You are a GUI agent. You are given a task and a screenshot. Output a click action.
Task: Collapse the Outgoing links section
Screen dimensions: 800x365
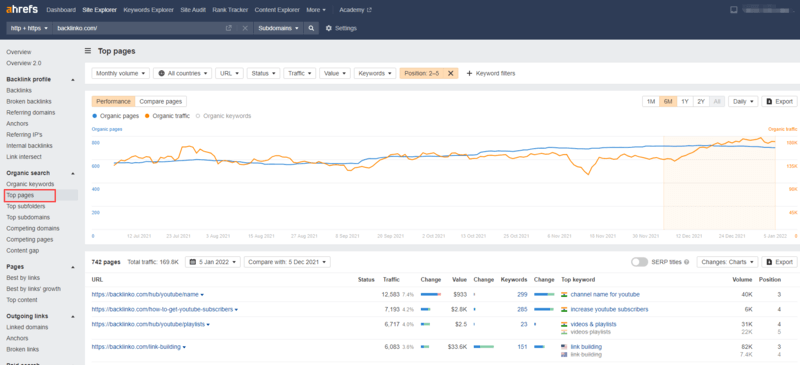(72, 316)
